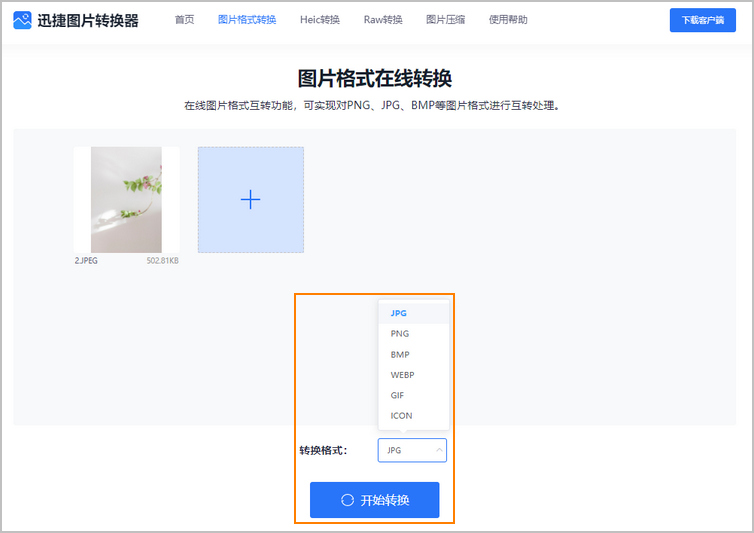Click the 下载客户端 button
This screenshot has width=754, height=533.
[703, 20]
